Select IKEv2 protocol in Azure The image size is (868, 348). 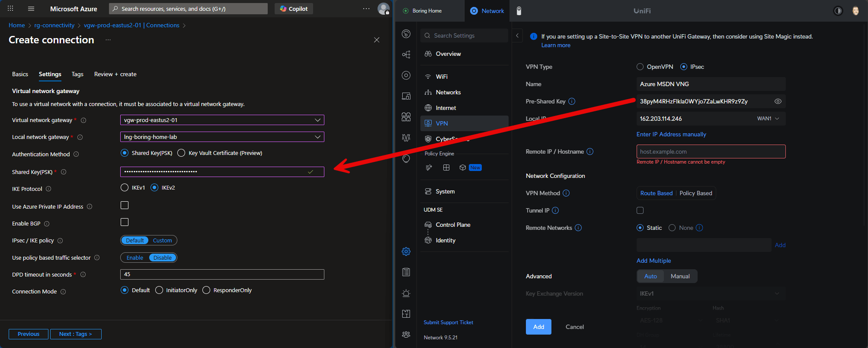(x=154, y=187)
